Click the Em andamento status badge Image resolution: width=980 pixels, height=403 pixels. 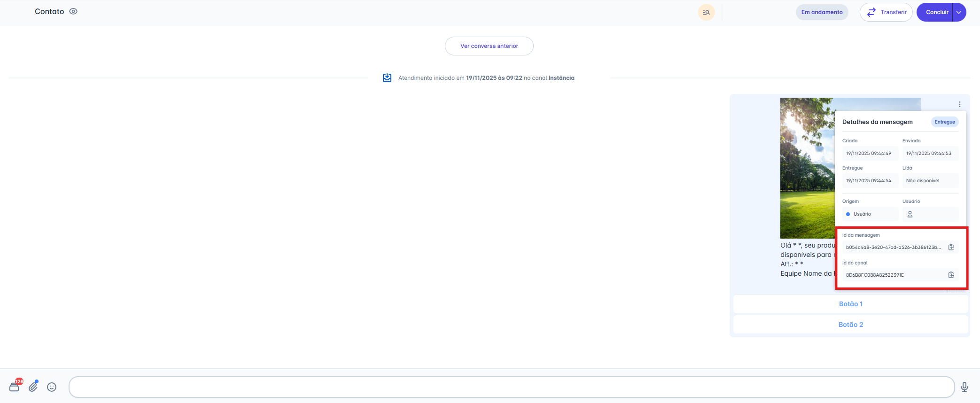pyautogui.click(x=822, y=12)
